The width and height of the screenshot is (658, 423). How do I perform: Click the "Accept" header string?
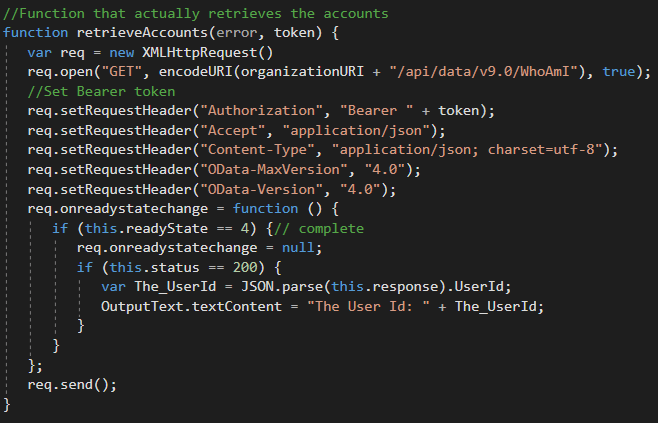[232, 131]
